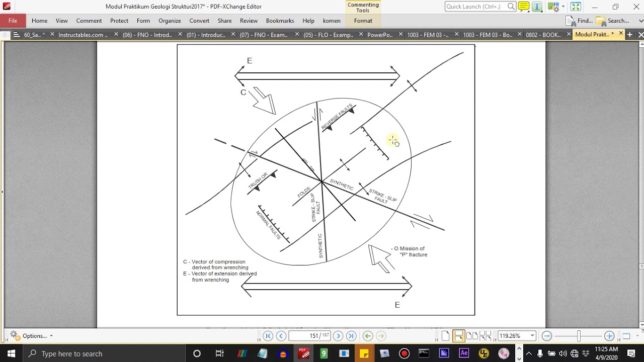Go to next page arrow

point(338,336)
